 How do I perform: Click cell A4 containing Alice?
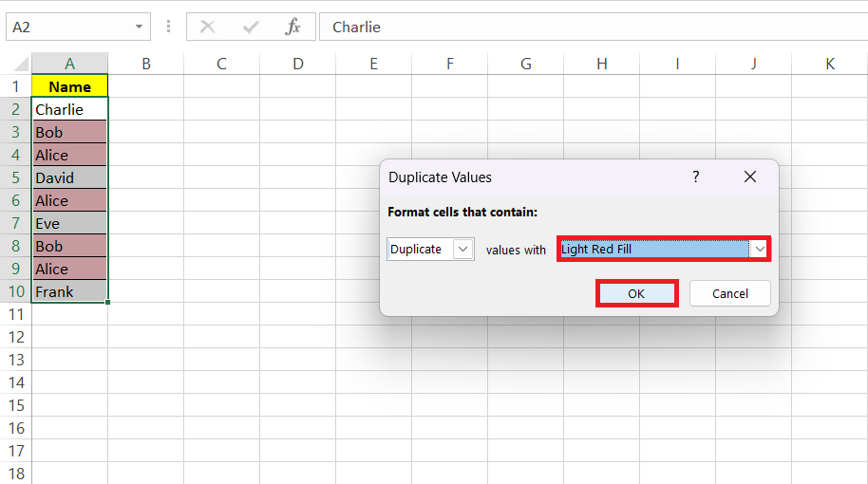pos(69,155)
